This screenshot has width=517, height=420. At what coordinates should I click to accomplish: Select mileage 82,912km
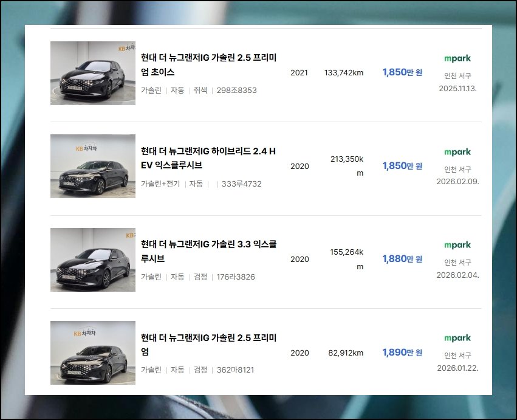(x=346, y=353)
